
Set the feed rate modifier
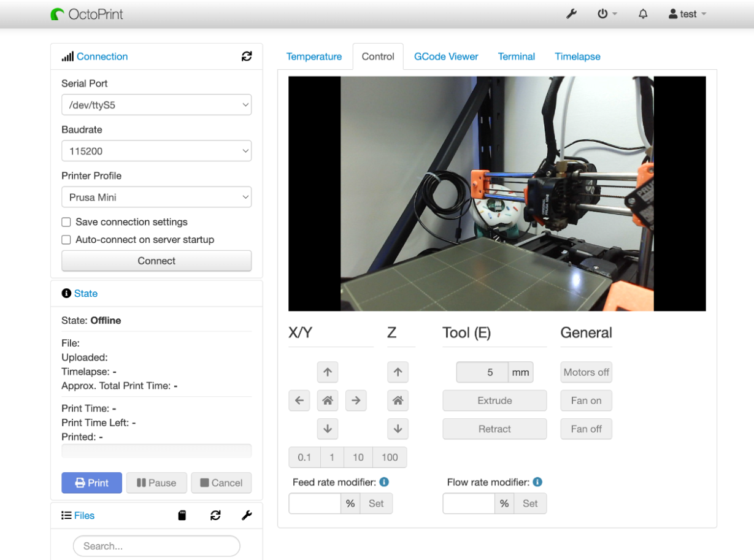click(x=376, y=504)
